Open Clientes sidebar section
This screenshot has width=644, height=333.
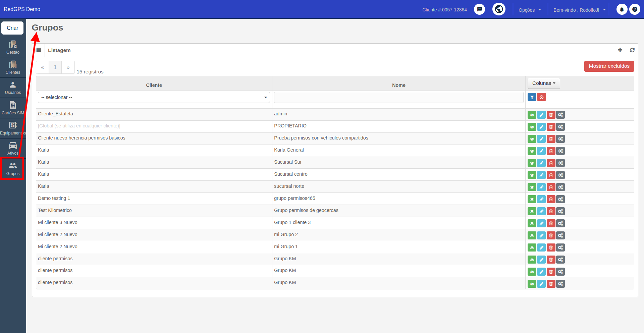pyautogui.click(x=13, y=68)
